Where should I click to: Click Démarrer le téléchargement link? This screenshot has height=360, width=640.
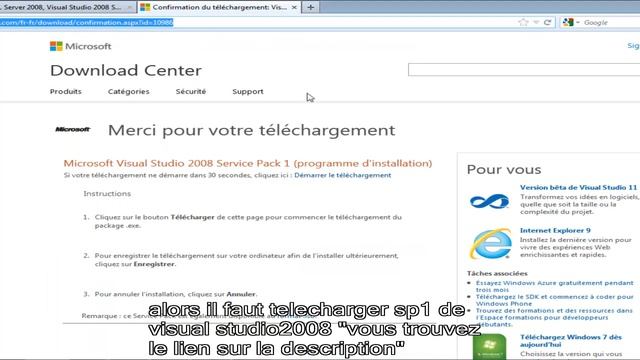pos(342,175)
